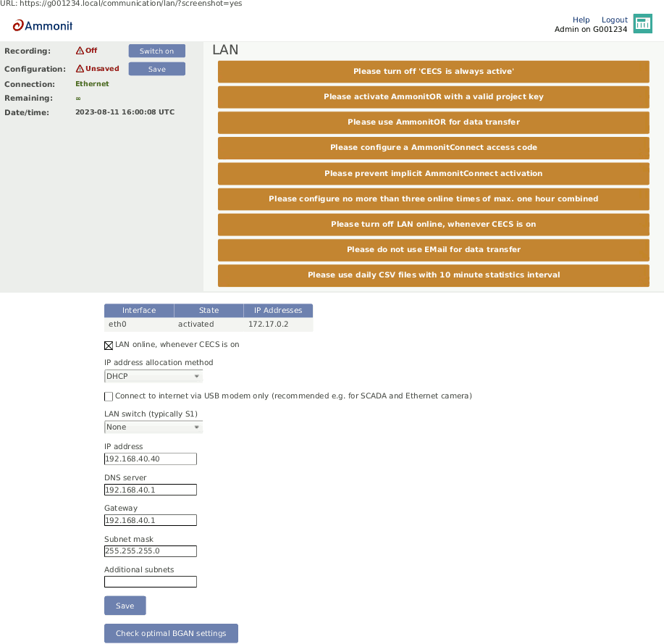Click the Additional subnets input field
Viewport: 664px width, 644px height.
tap(150, 582)
